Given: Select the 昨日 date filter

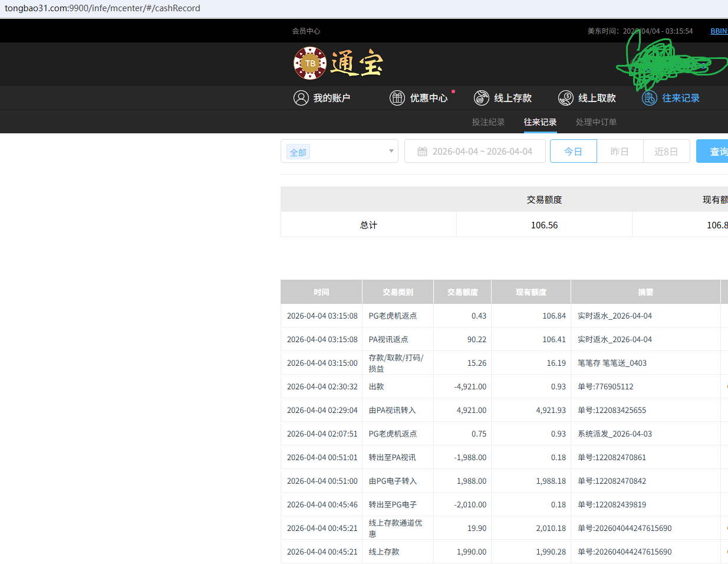Looking at the screenshot, I should point(619,152).
